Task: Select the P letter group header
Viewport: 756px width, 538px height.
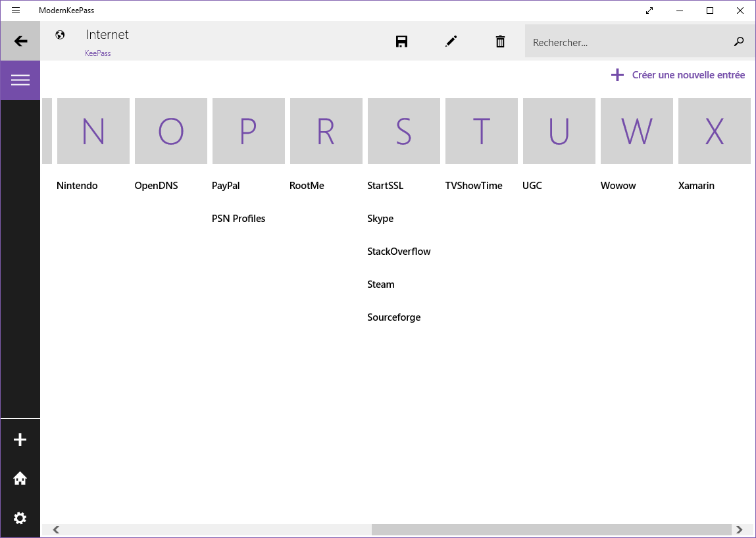Action: click(x=249, y=131)
